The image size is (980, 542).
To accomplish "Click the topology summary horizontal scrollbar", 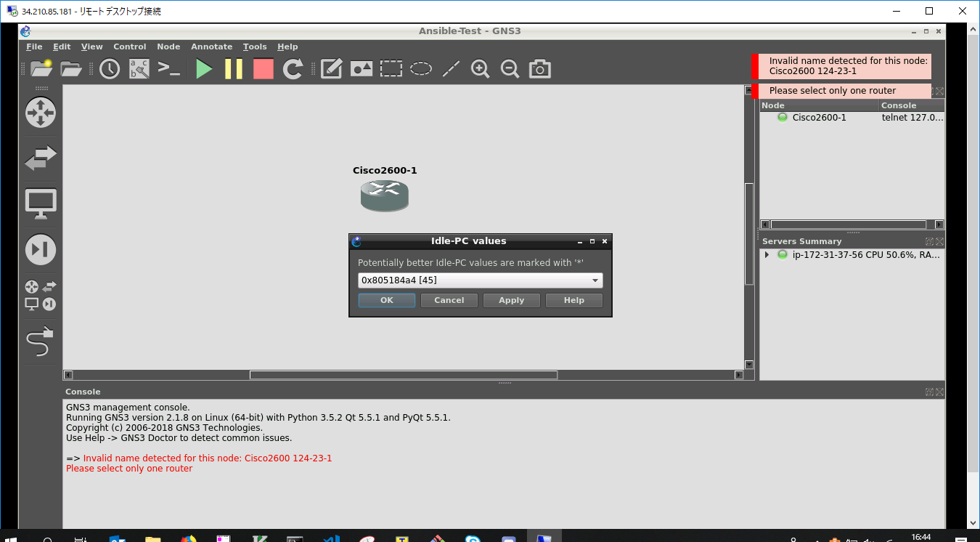I will point(848,225).
